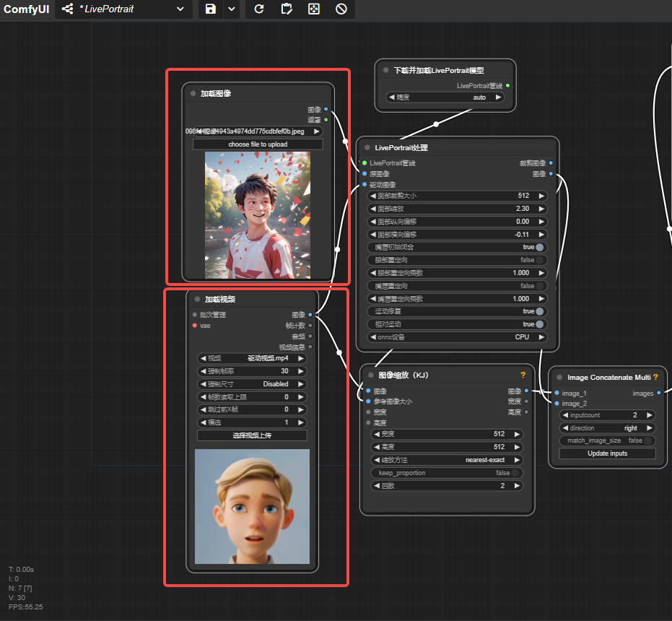The width and height of the screenshot is (672, 621).
Task: Toggle the 运动修复 switch
Action: tap(540, 311)
